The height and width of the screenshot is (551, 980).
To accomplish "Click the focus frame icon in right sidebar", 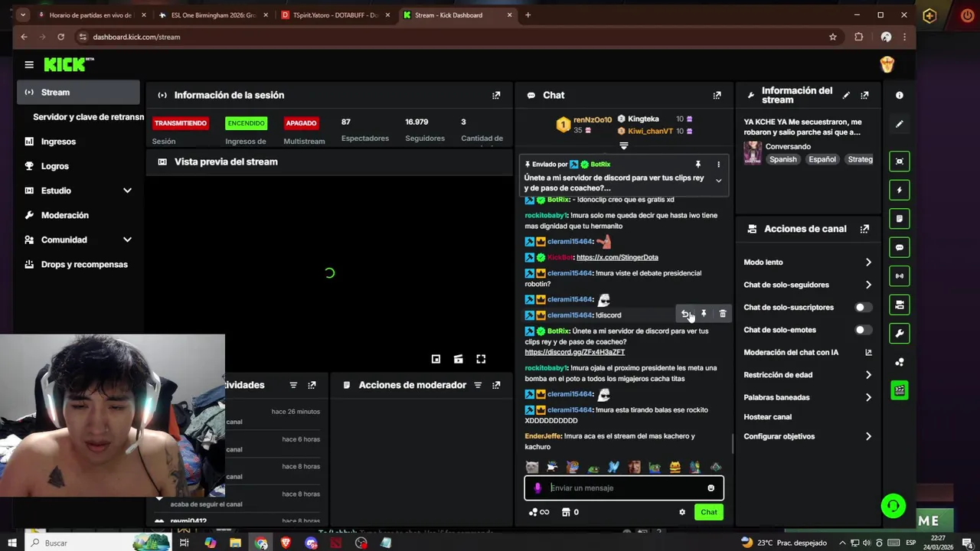I will pyautogui.click(x=900, y=161).
